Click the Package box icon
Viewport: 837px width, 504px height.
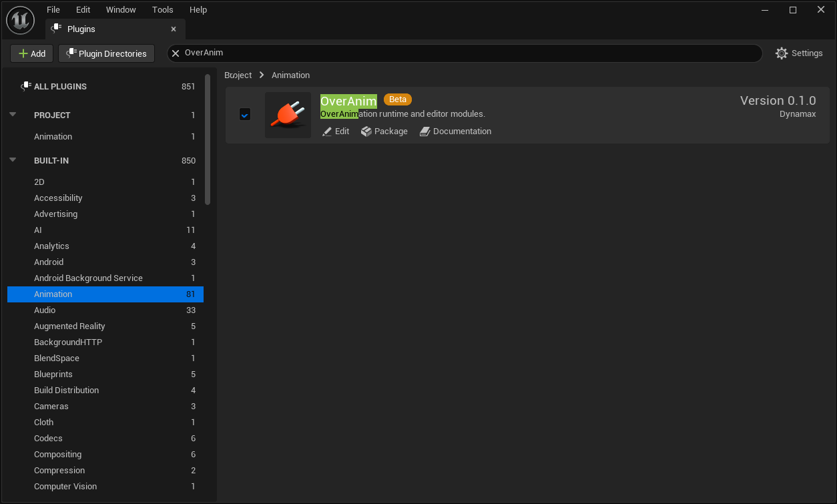[366, 132]
